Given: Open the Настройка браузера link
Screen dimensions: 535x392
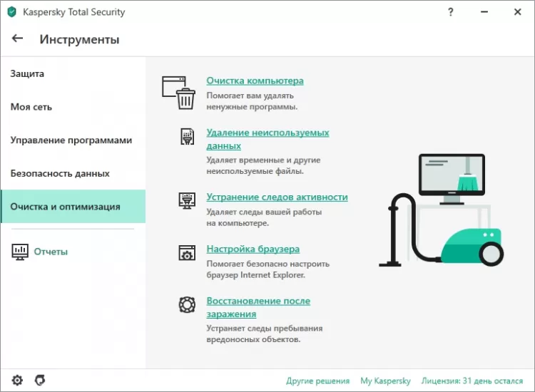Looking at the screenshot, I should [253, 249].
